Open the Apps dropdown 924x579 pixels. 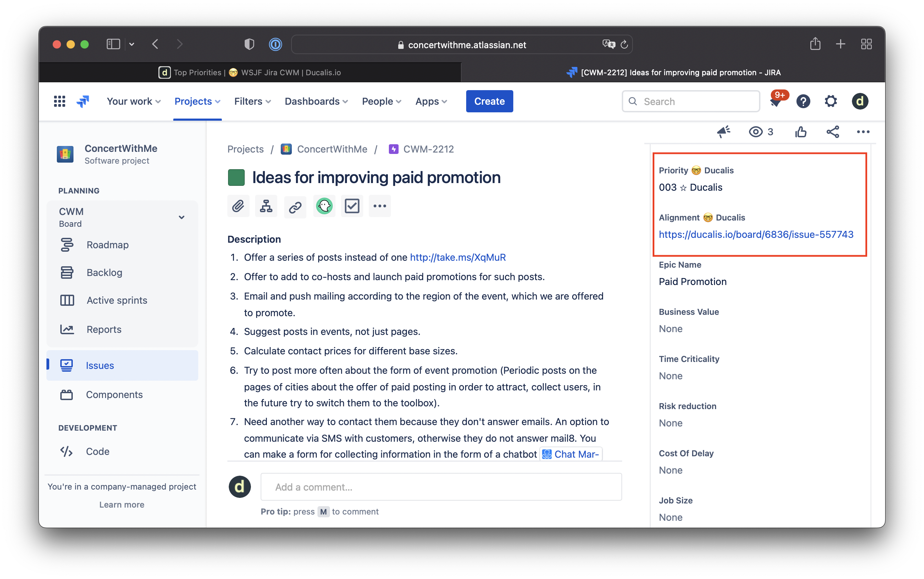coord(430,101)
